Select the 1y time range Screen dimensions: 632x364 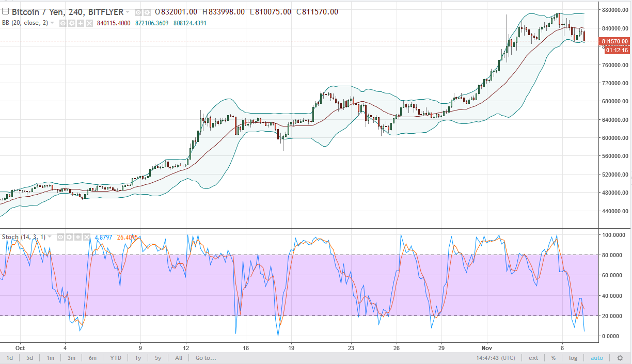[138, 358]
